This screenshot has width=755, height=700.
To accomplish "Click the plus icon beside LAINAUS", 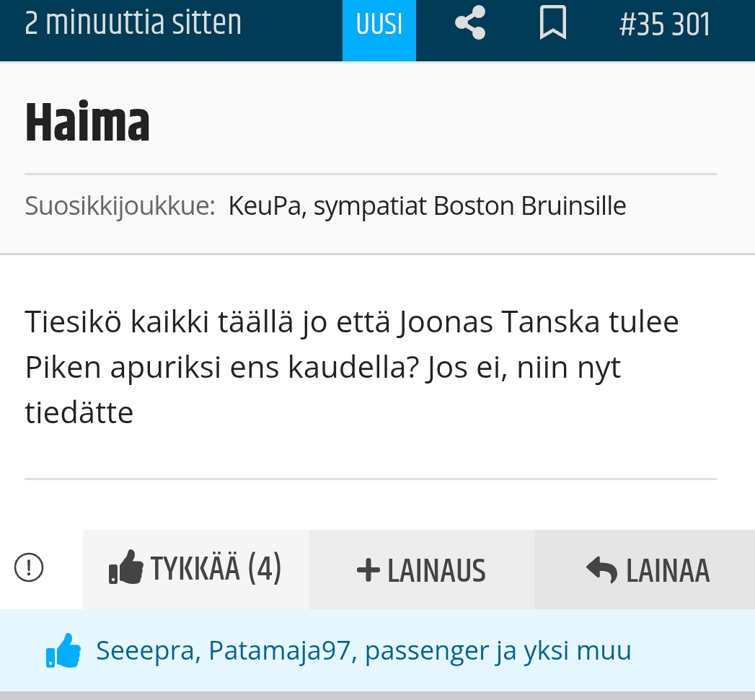I will coord(368,570).
